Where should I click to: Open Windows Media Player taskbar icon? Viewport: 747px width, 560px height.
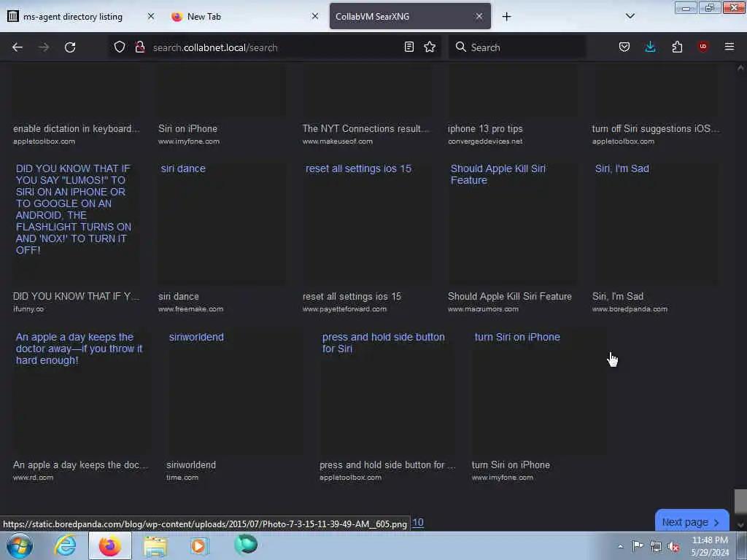(x=200, y=545)
